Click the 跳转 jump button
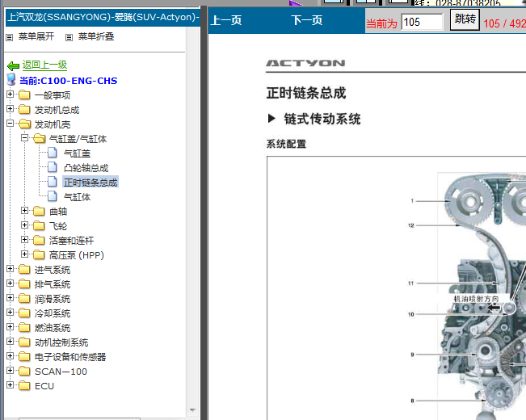Viewport: 526px width, 420px height. coord(465,19)
